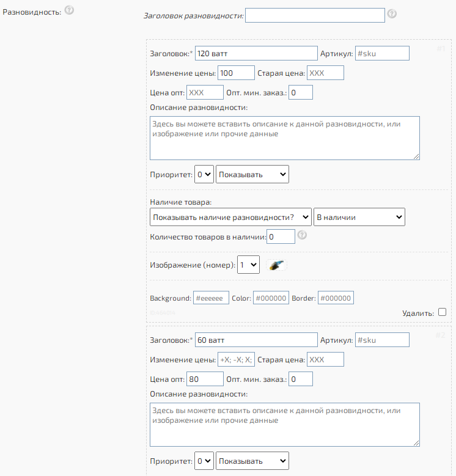Open the Показывать наличие разновидности dropdown
The height and width of the screenshot is (476, 456).
tap(230, 217)
